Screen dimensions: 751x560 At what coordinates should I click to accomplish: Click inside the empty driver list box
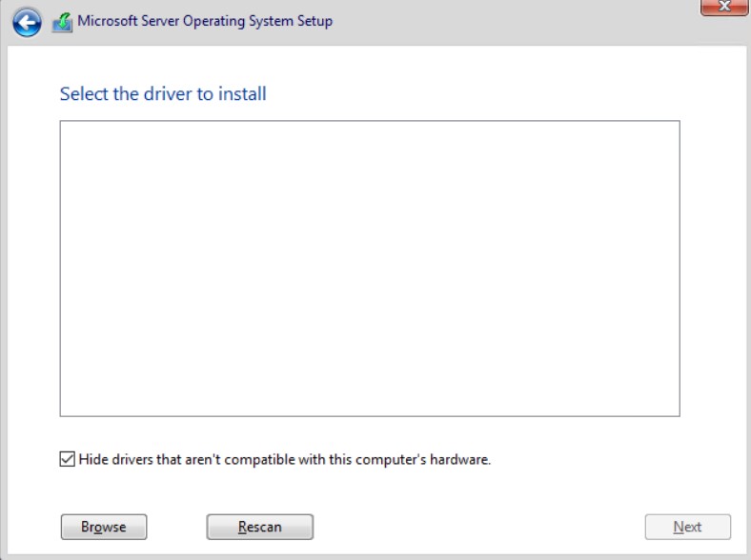point(370,269)
